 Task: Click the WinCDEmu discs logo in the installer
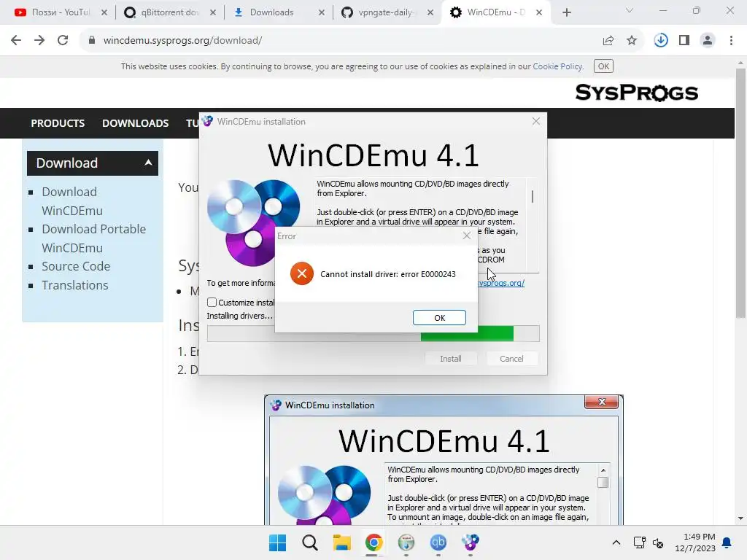point(253,222)
